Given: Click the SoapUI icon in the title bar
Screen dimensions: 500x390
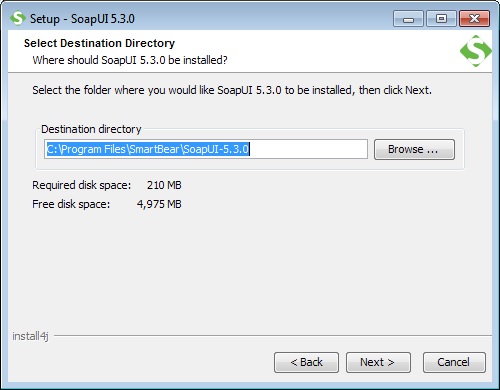Looking at the screenshot, I should (18, 18).
